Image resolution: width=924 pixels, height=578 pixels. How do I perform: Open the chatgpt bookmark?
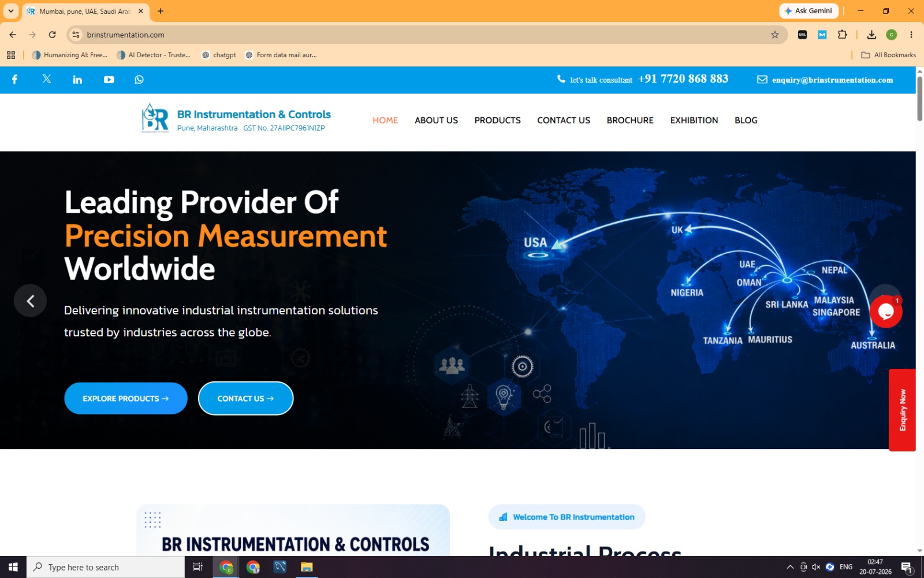[x=219, y=55]
